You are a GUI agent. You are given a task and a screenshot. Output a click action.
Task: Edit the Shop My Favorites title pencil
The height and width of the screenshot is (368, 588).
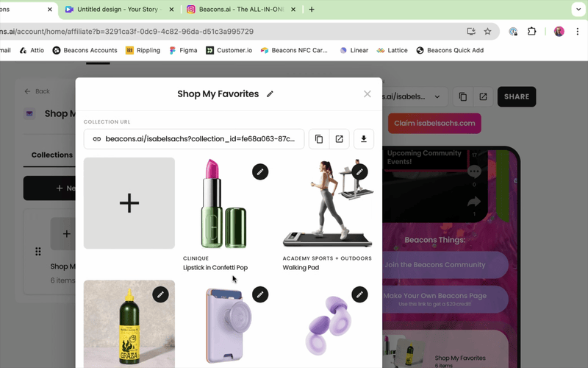(270, 94)
